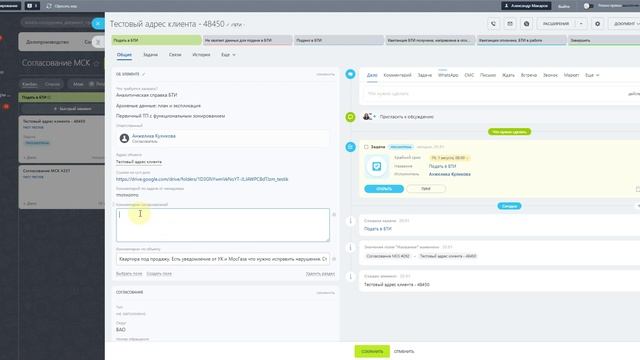Switch to the 'Общие' tab
Viewport: 640px width, 360px height.
pyautogui.click(x=124, y=55)
